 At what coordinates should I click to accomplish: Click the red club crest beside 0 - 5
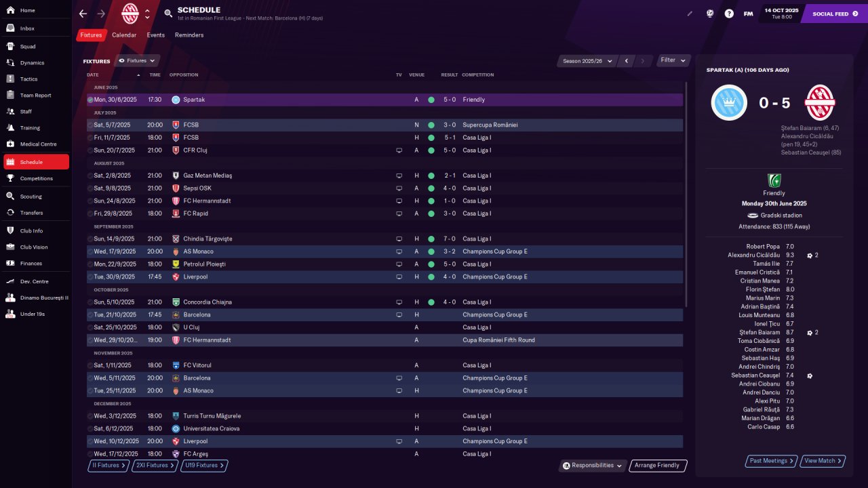tap(820, 103)
